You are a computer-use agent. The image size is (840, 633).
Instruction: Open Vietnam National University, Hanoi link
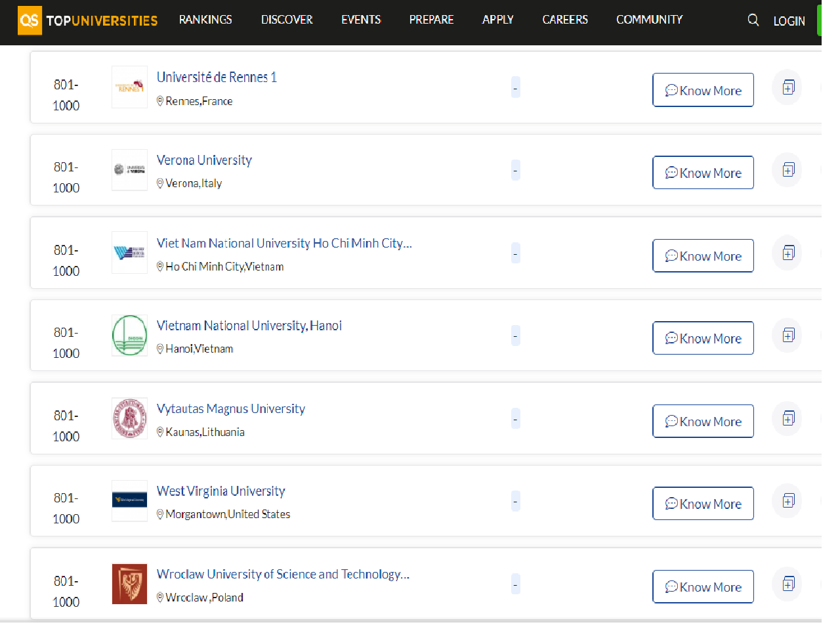coord(249,326)
